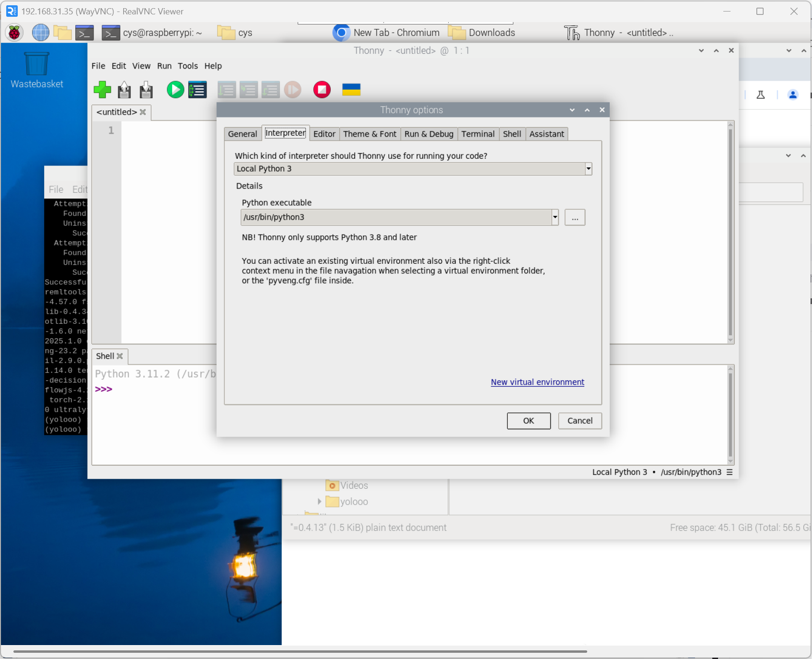Click the Ukraine flag support icon
Screen dimensions: 812x659
(351, 90)
